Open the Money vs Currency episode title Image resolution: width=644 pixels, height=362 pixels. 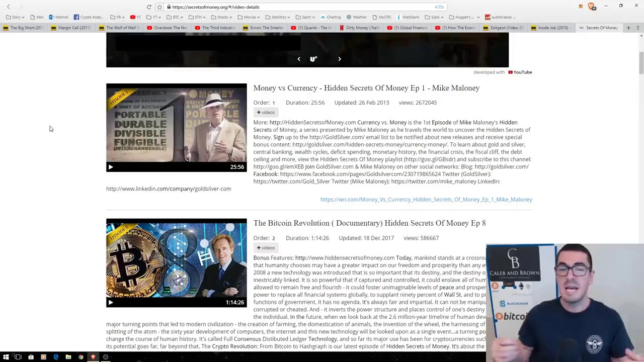pos(366,88)
